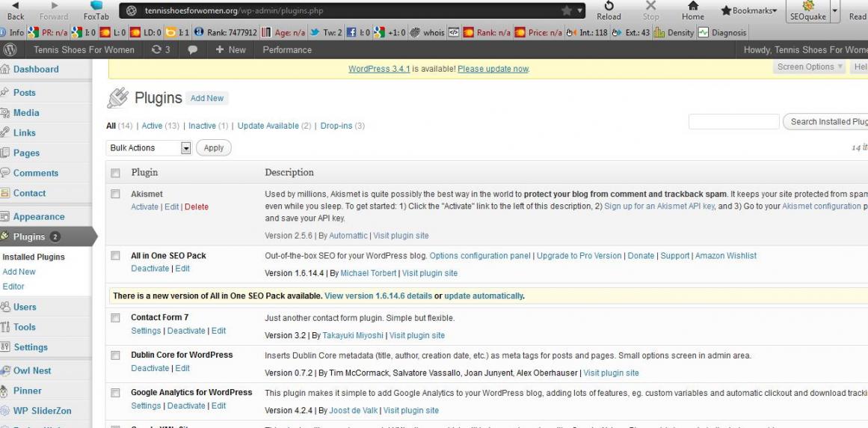Filter plugins by Inactive (1)
Viewport: 868px width, 428px height.
click(x=208, y=126)
